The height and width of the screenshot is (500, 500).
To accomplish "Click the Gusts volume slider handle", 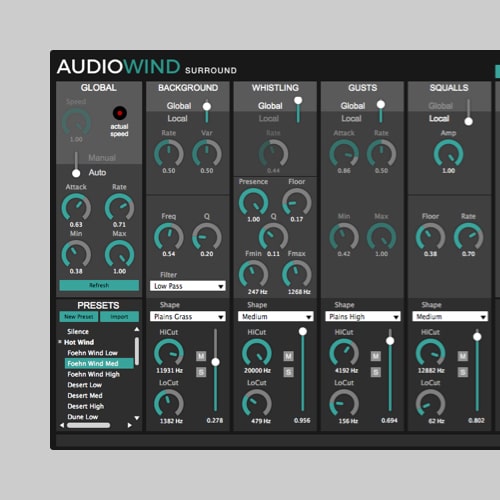I will pos(390,341).
